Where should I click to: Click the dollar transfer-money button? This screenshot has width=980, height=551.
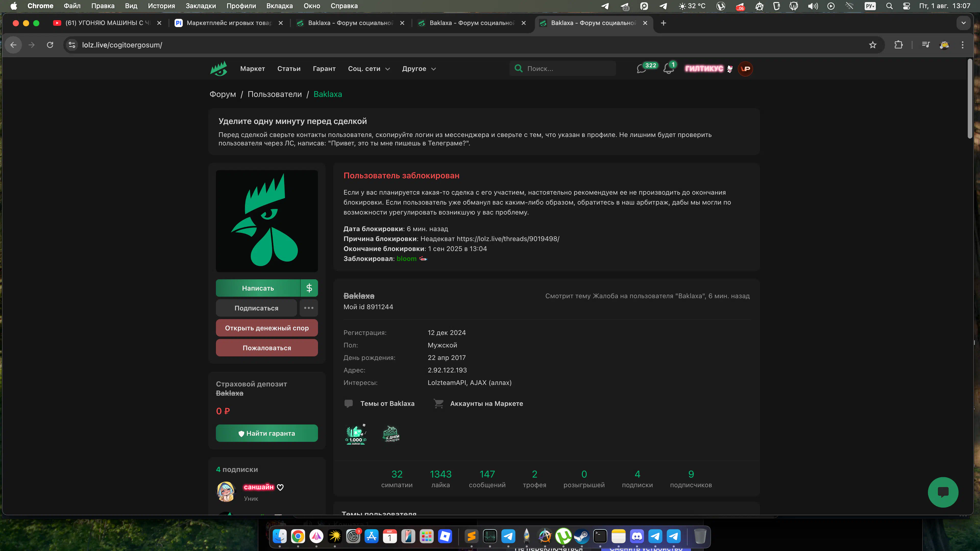[309, 288]
